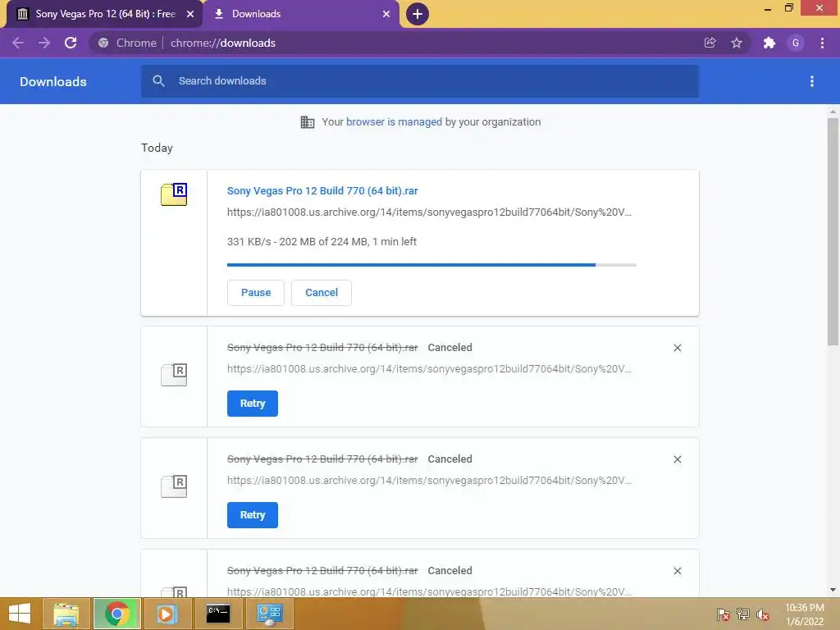Click the greyed RAR icon of first canceled download
Viewport: 840px width, 630px height.
click(x=174, y=374)
